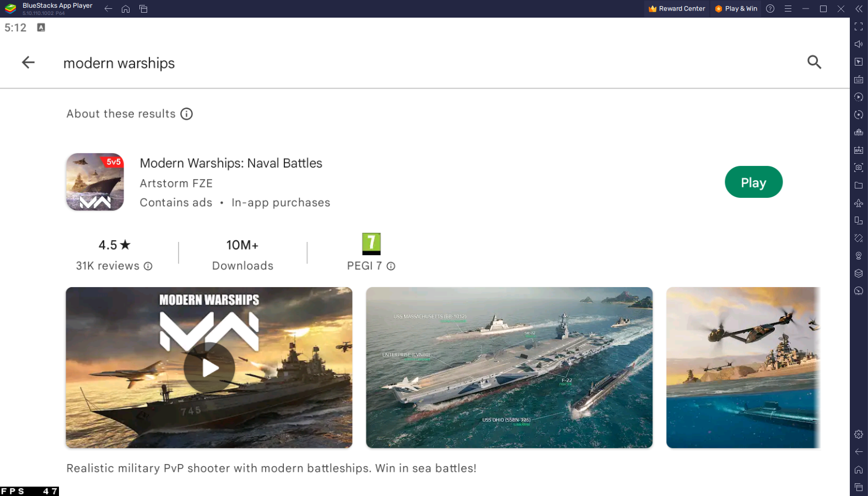Open media folder icon in sidebar
868x496 pixels.
[859, 185]
